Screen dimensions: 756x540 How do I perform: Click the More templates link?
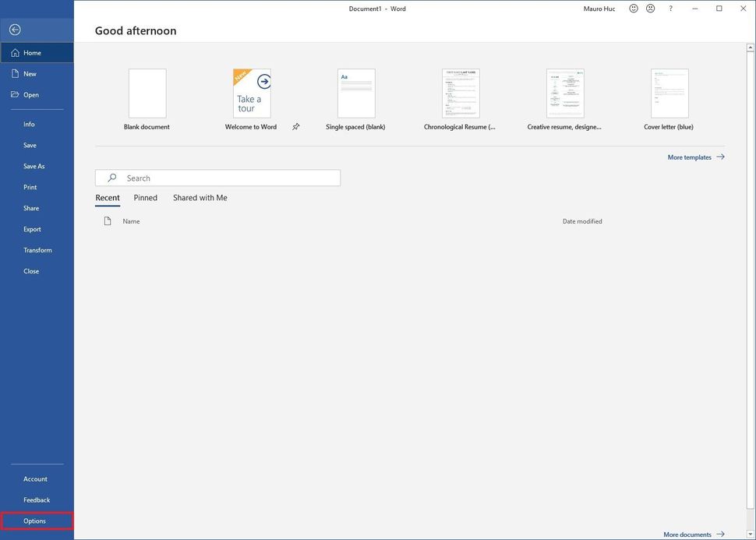(x=689, y=156)
